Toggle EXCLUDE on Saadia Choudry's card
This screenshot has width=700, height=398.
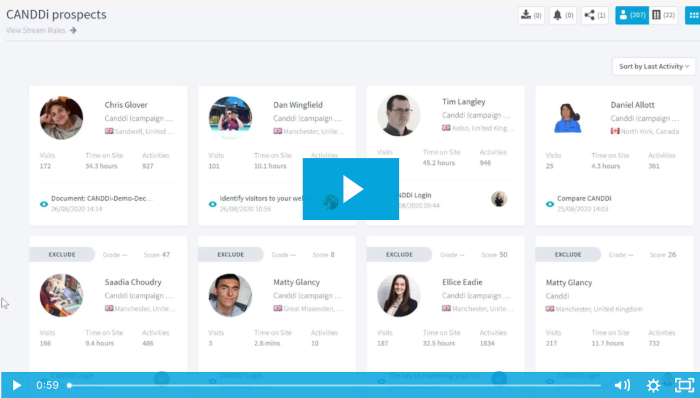pos(62,254)
